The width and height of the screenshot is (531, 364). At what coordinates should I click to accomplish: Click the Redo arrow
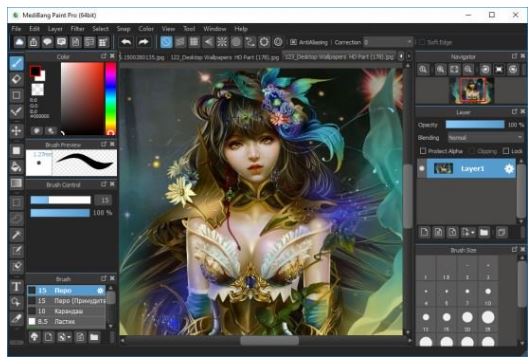143,42
